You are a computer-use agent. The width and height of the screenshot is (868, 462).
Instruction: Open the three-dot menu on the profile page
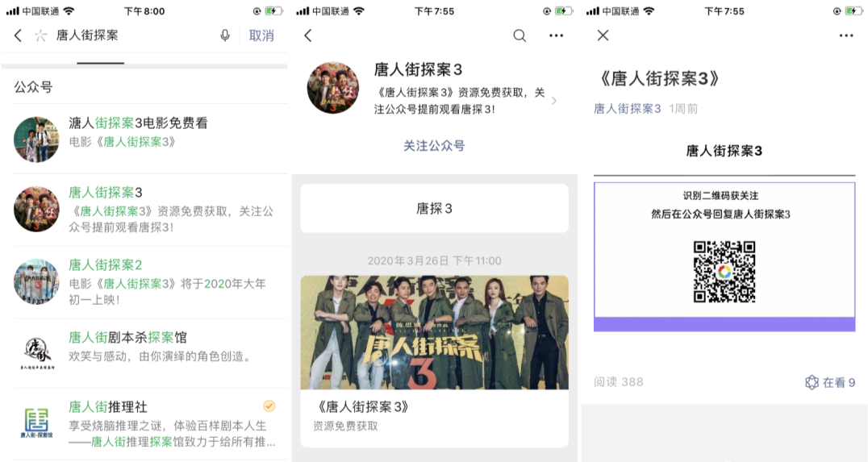pyautogui.click(x=556, y=36)
